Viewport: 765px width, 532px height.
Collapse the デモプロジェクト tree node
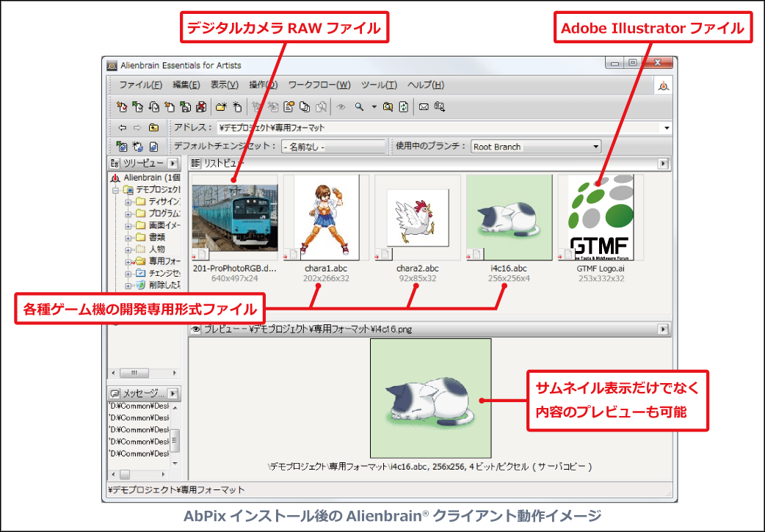pos(115,190)
